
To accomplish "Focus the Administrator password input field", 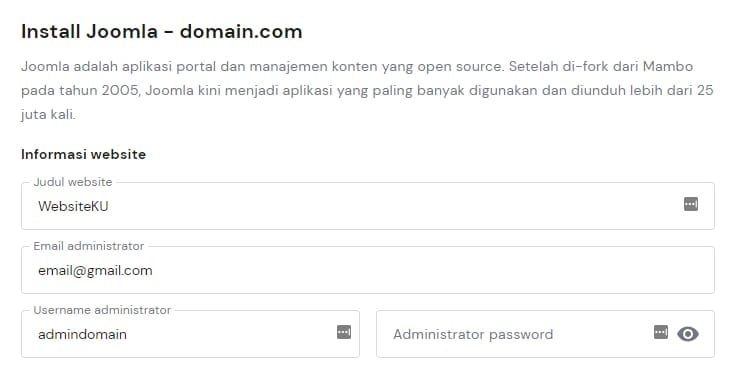I will point(545,334).
